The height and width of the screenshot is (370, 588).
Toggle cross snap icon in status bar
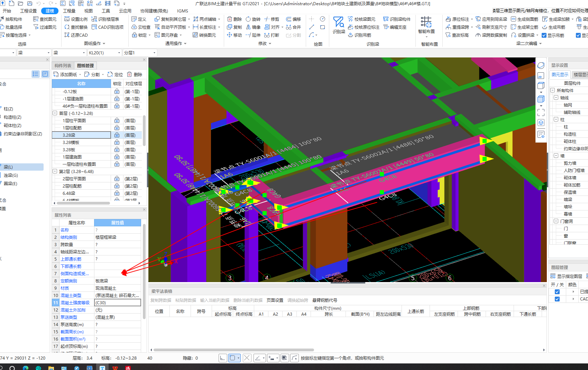click(x=247, y=358)
